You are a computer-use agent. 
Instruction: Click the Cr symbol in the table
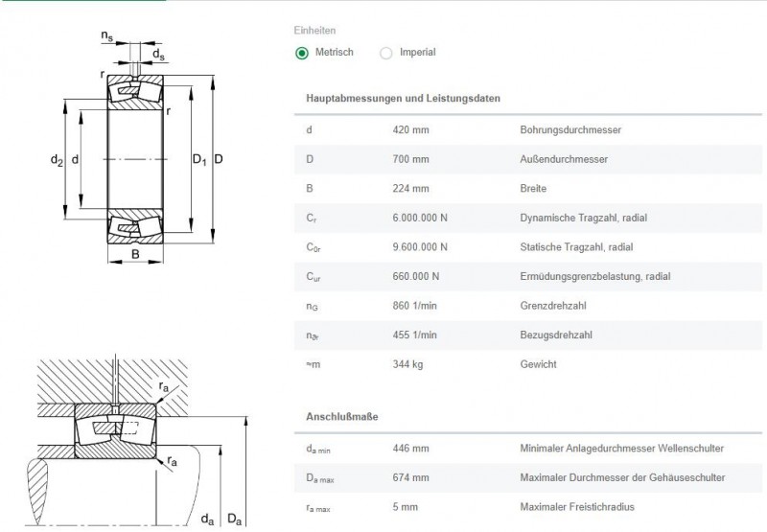pyautogui.click(x=311, y=219)
